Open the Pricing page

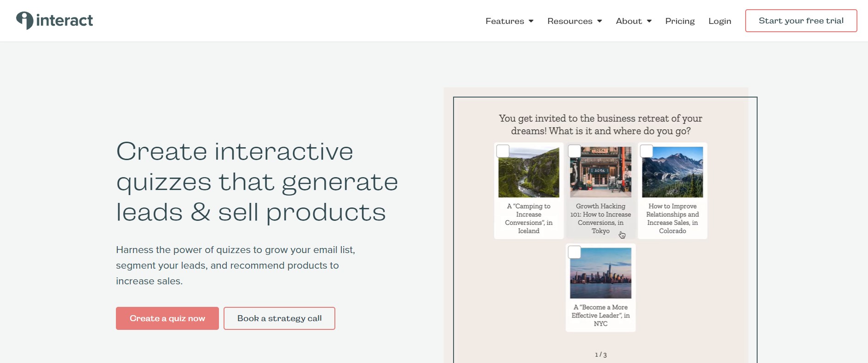click(x=680, y=21)
